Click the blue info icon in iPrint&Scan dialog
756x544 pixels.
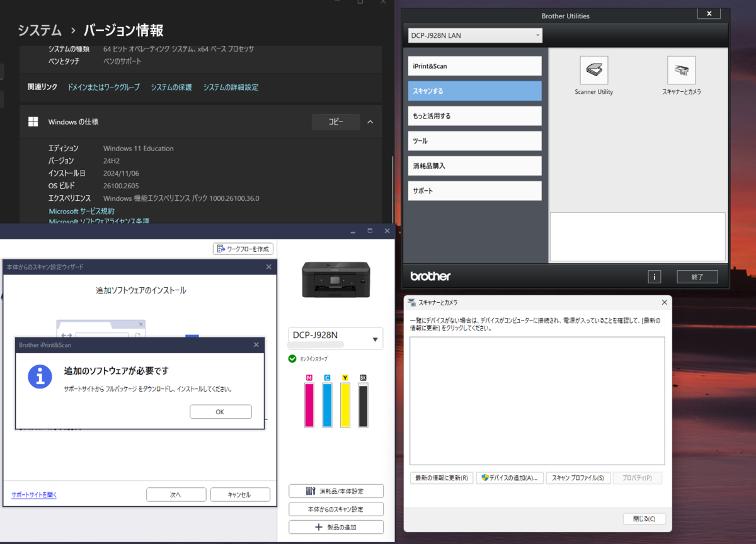click(x=40, y=377)
